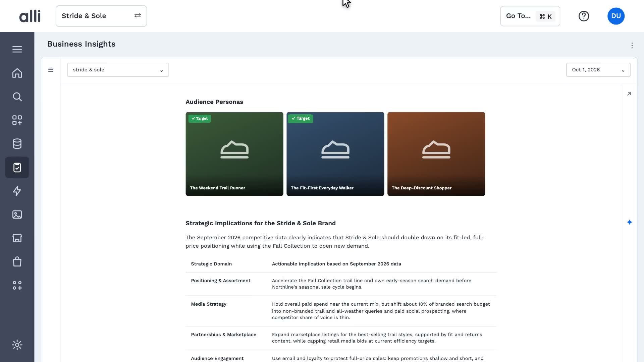This screenshot has height=362, width=644.
Task: Open the Stride & Sole client switcher
Action: pos(101,16)
